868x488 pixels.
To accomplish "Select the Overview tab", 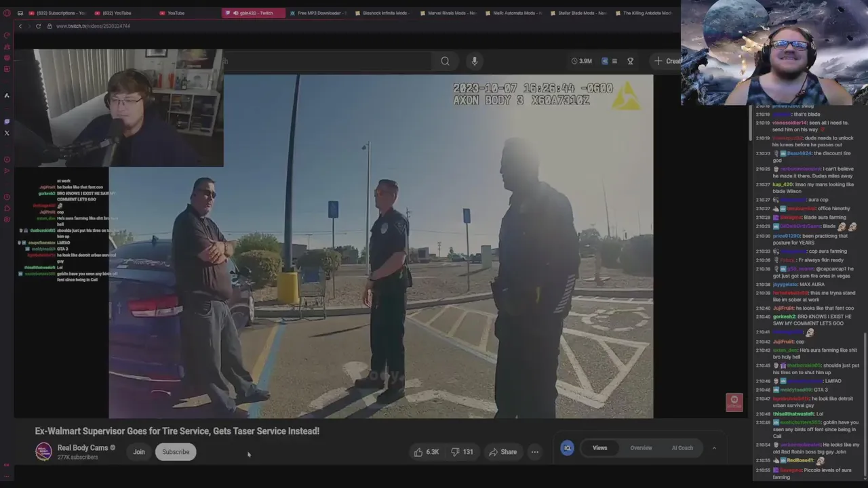I will [641, 448].
